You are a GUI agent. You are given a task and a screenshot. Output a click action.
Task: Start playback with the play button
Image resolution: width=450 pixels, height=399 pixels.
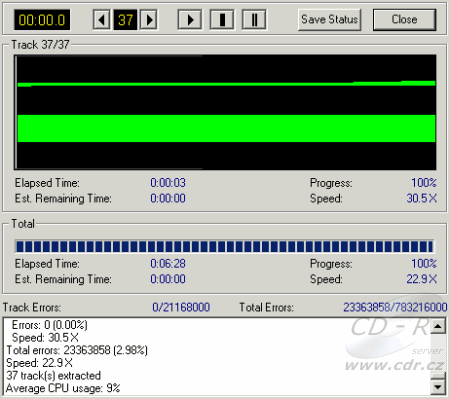(190, 20)
